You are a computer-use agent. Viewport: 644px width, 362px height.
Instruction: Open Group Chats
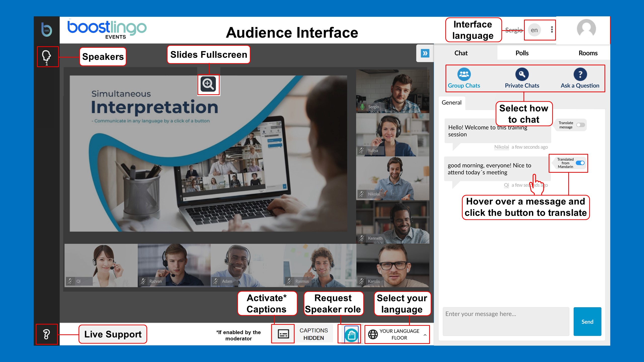coord(464,78)
